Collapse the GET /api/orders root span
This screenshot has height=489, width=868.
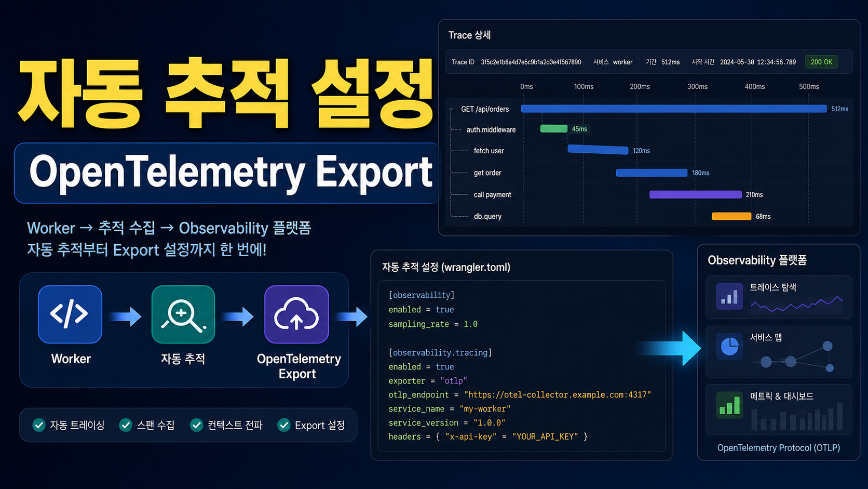452,109
